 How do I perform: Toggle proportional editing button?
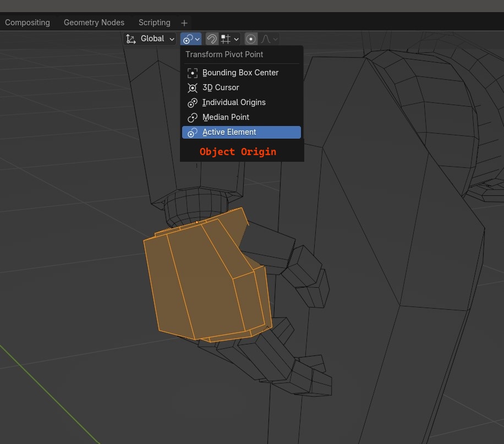pos(251,39)
